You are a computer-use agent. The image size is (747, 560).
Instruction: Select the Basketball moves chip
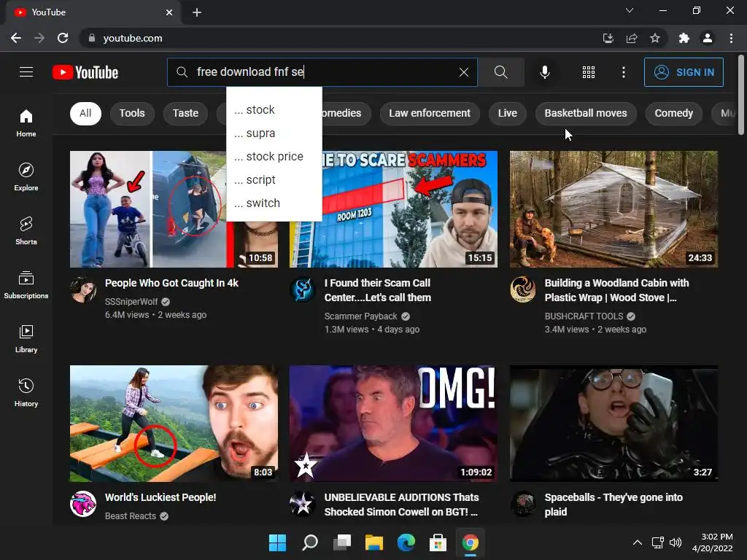[x=586, y=113]
